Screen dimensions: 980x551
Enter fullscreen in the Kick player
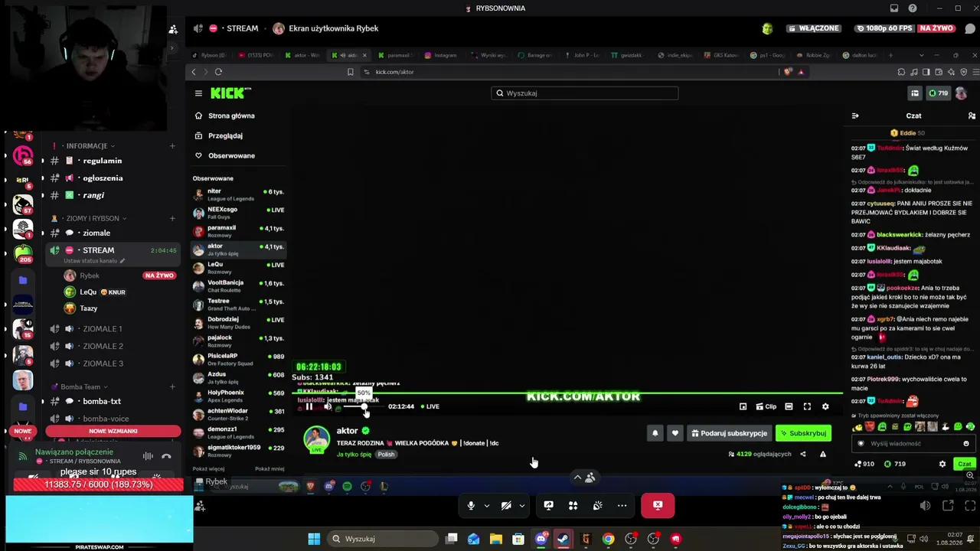coord(807,406)
